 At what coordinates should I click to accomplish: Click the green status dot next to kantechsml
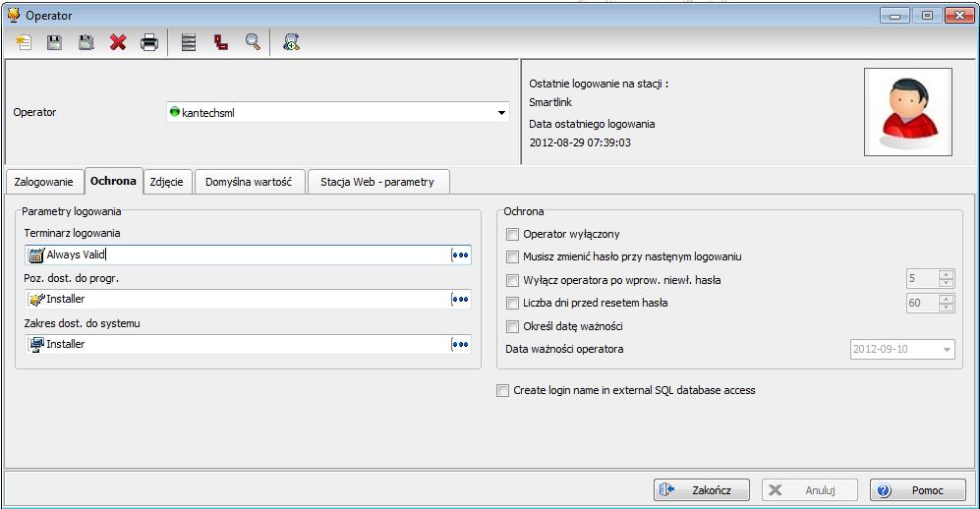[175, 112]
